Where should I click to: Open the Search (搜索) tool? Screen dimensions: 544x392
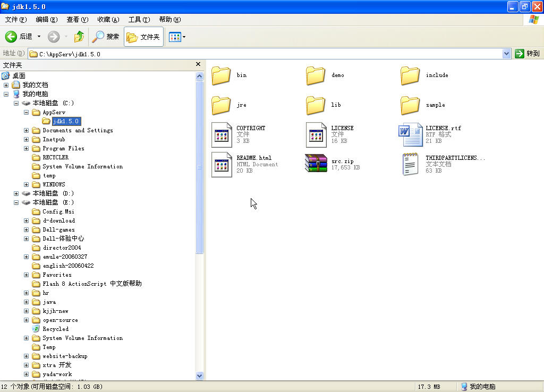pyautogui.click(x=106, y=37)
